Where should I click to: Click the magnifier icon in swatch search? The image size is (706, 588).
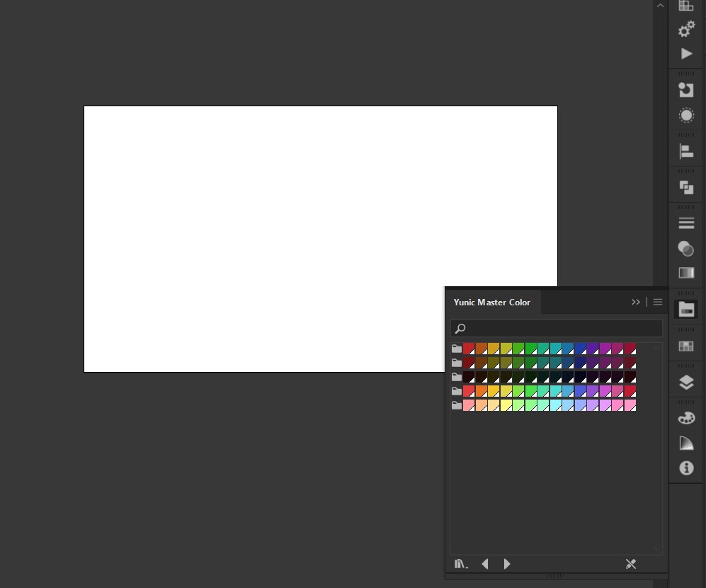point(460,329)
